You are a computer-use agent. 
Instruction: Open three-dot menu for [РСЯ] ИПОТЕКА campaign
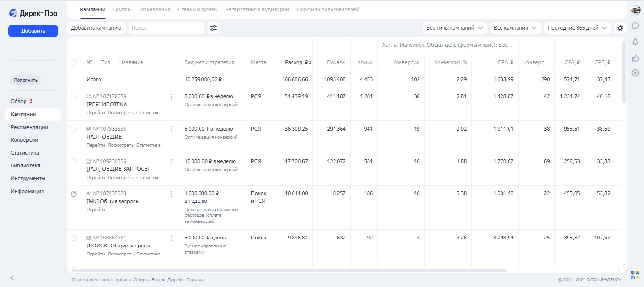click(x=171, y=97)
